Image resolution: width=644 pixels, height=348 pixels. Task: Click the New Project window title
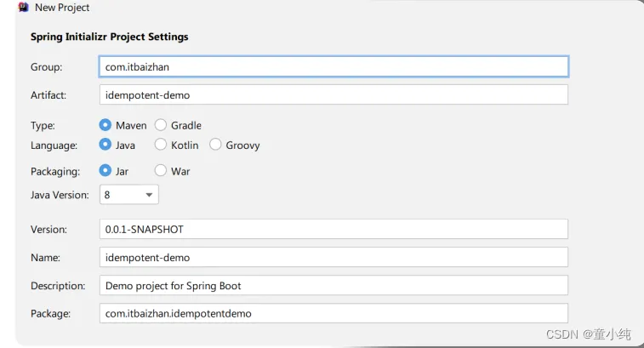coord(62,8)
